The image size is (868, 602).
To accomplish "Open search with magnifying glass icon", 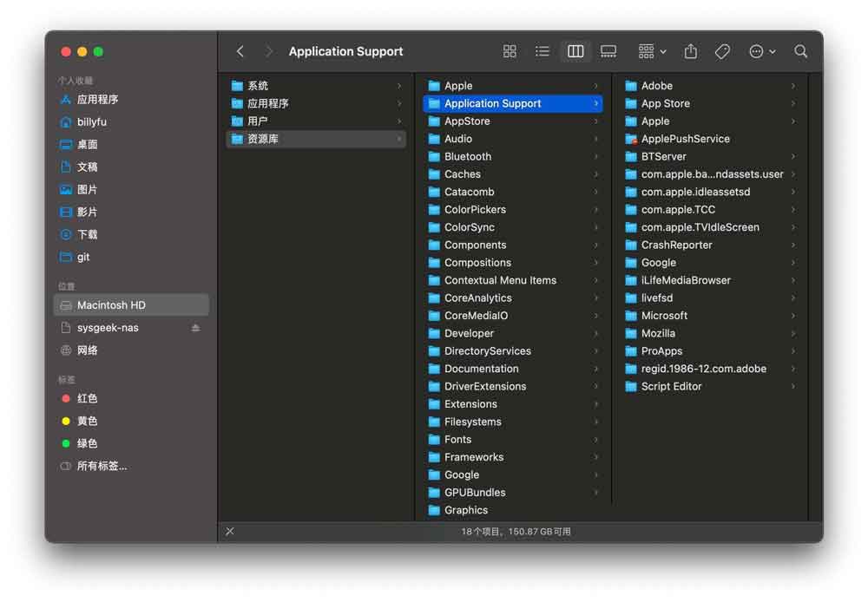I will click(x=801, y=52).
